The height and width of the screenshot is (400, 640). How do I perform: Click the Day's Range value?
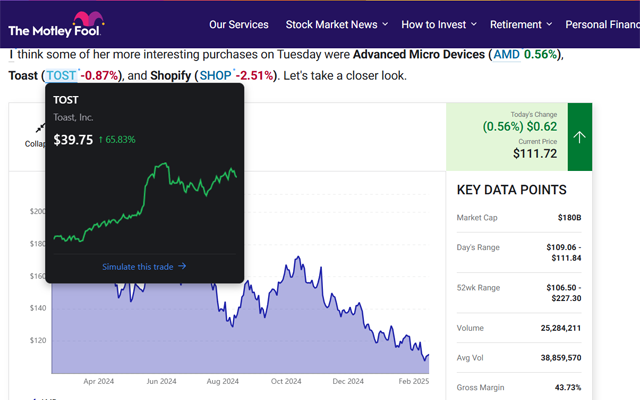(x=564, y=253)
